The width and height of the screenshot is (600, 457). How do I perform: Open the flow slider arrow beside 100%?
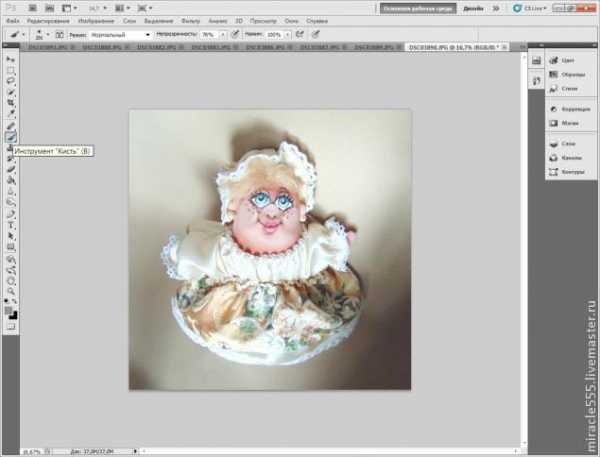(x=287, y=34)
